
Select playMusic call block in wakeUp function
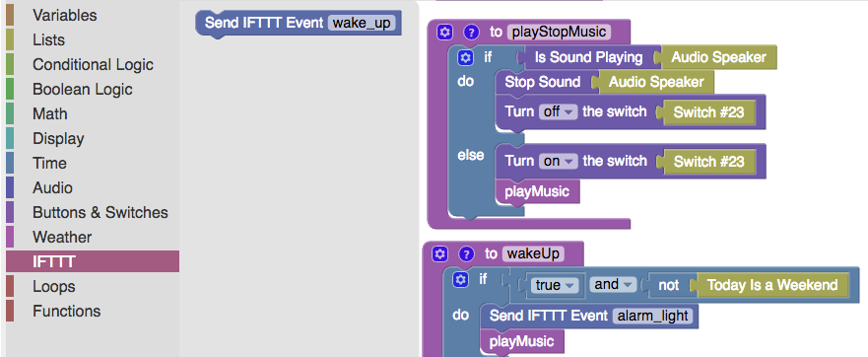(x=522, y=341)
